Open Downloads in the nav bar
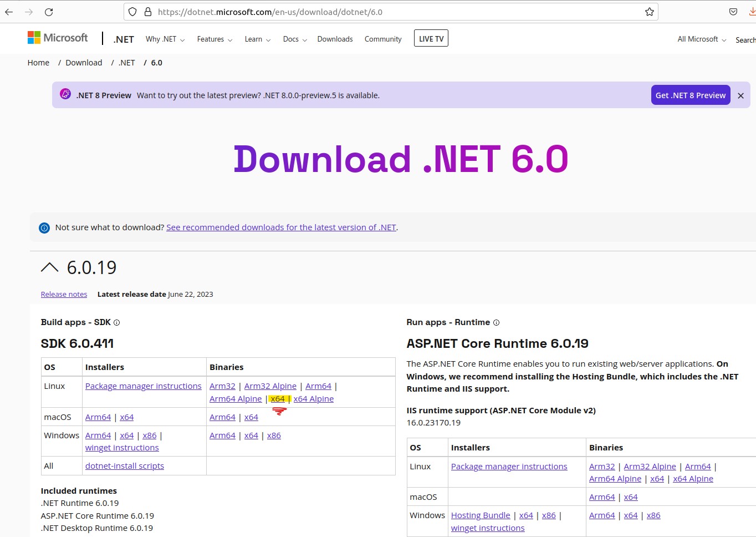 tap(335, 39)
